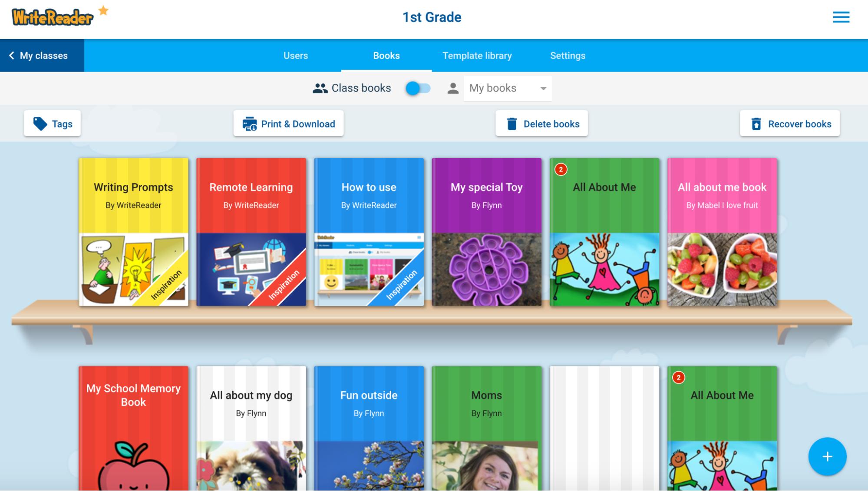The width and height of the screenshot is (868, 491).
Task: Open the Books tab
Action: tap(386, 56)
